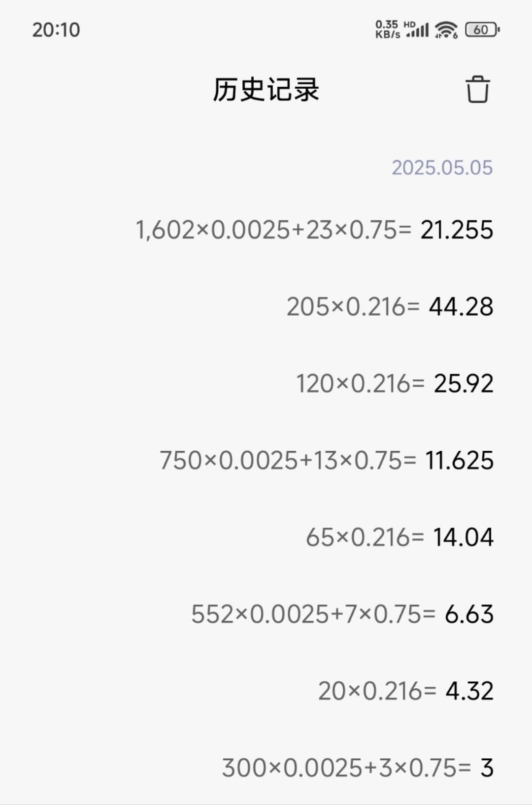532x805 pixels.
Task: Tap the battery indicator showing 60
Action: (x=483, y=30)
